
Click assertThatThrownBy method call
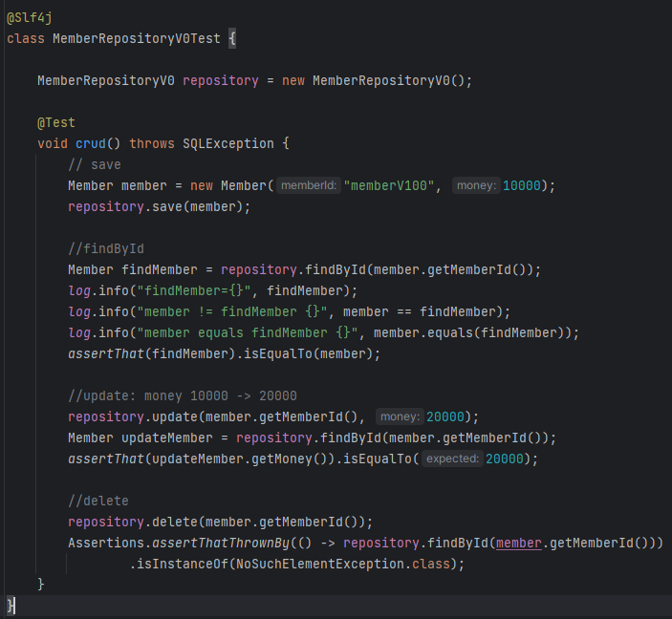[220, 543]
